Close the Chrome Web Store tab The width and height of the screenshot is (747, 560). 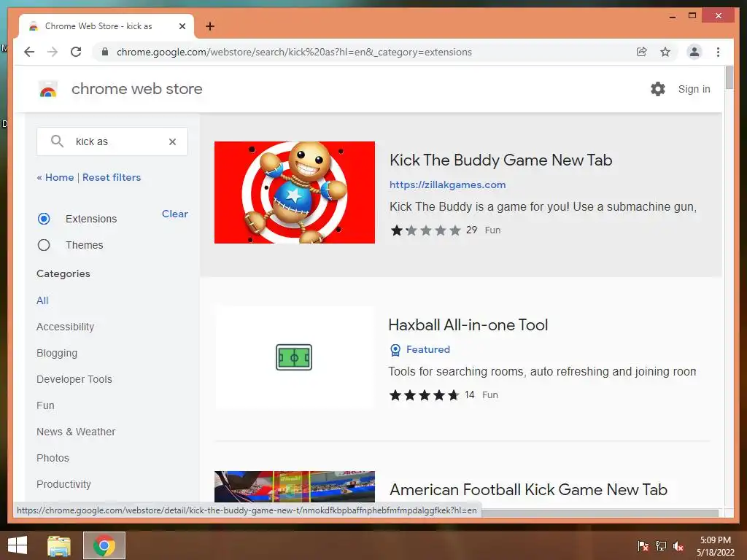182,26
